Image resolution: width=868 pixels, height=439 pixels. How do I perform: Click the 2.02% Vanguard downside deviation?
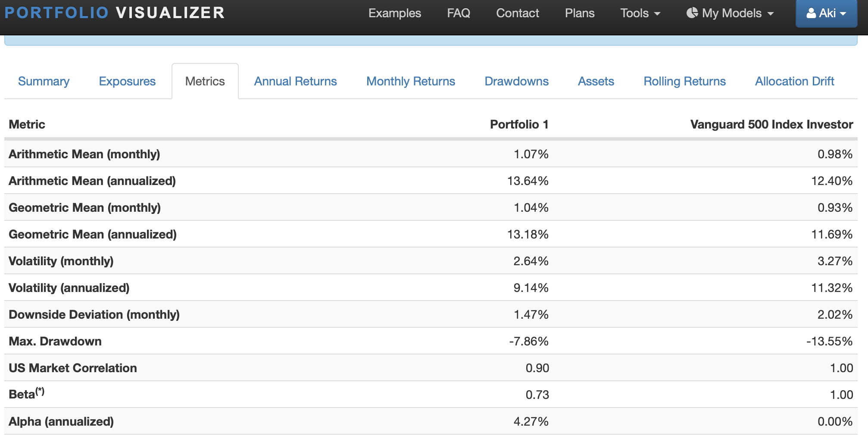835,314
